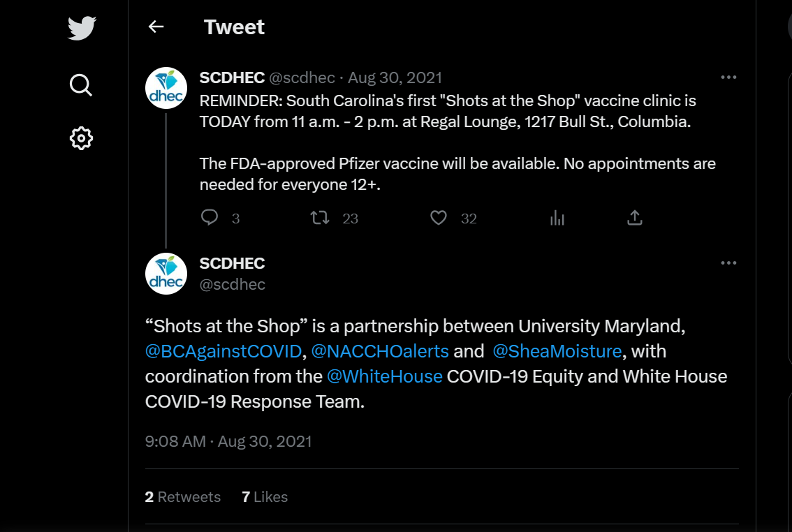The width and height of the screenshot is (792, 532).
Task: Share the reminder tweet via share icon
Action: (x=635, y=218)
